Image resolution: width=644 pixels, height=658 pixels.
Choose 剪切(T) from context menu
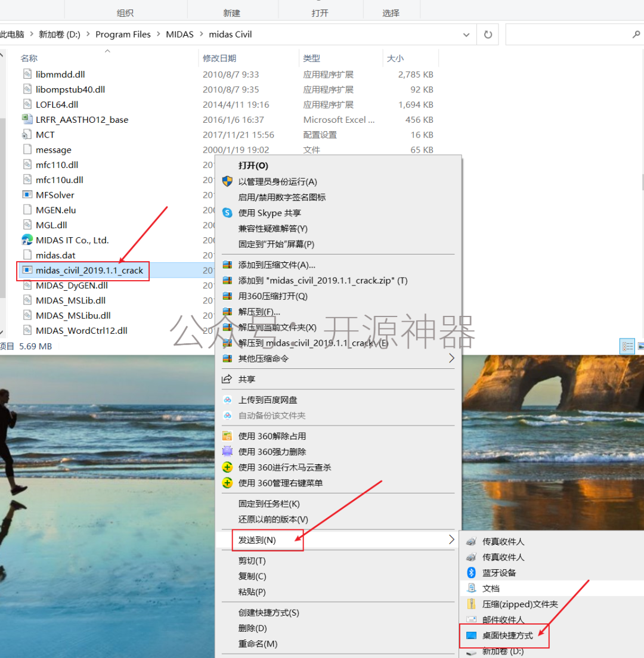coord(252,561)
